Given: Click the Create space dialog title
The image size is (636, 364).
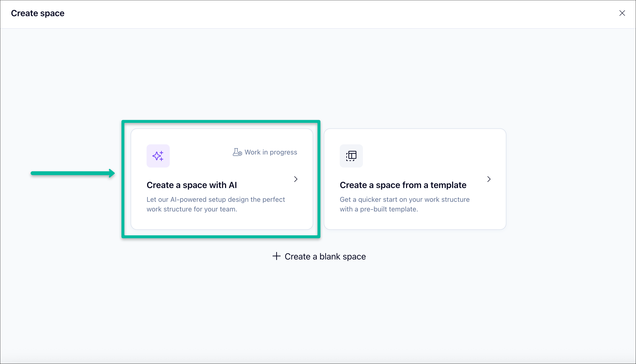Looking at the screenshot, I should [38, 13].
